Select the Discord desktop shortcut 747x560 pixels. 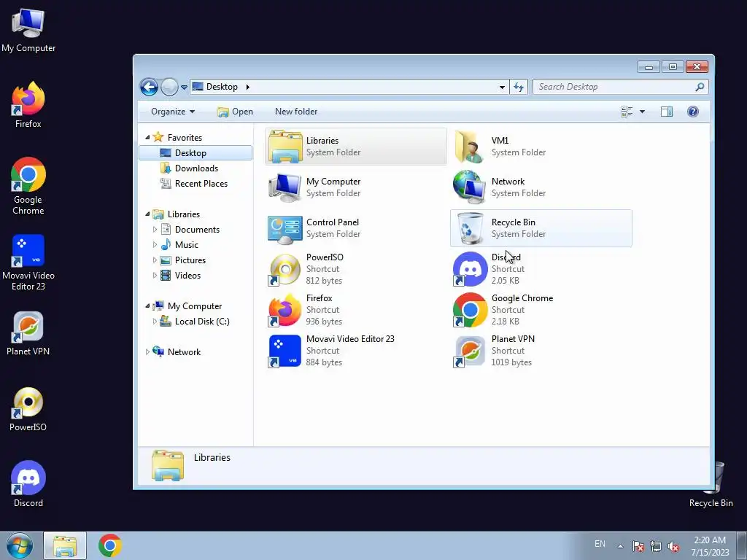tap(28, 484)
